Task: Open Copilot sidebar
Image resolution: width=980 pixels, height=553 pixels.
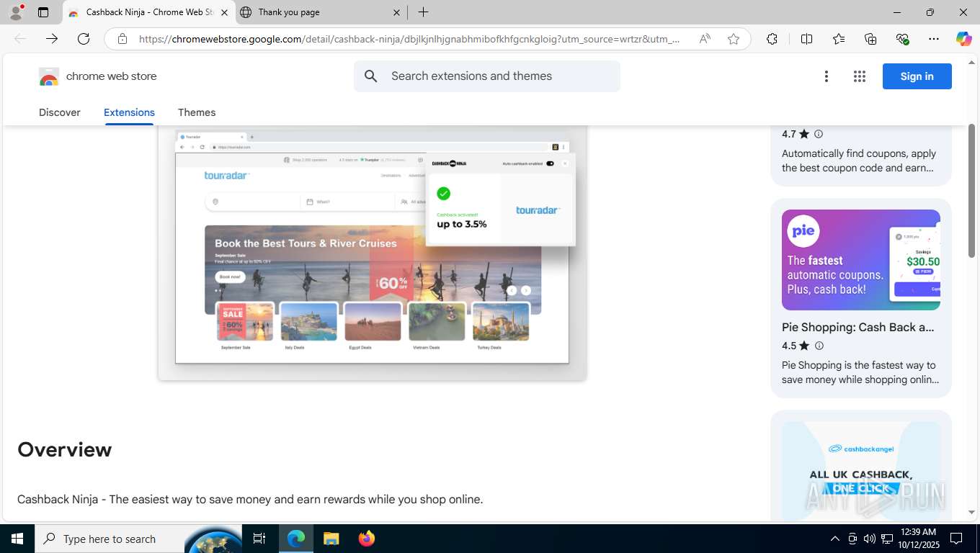Action: coord(964,39)
